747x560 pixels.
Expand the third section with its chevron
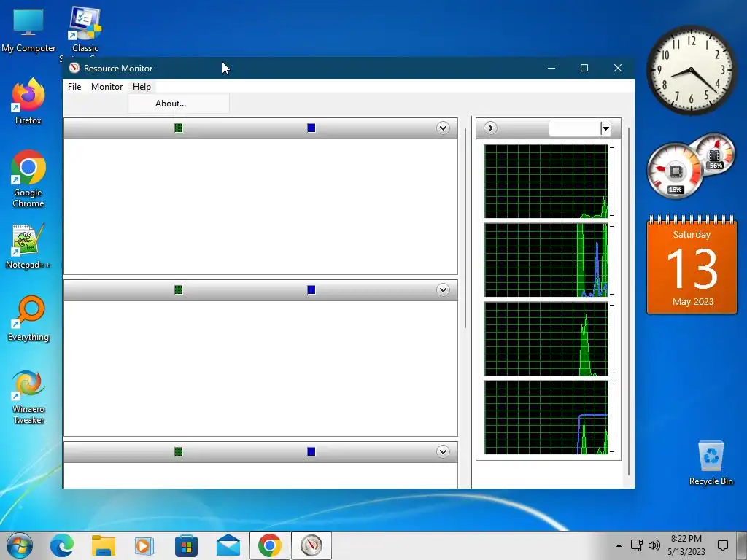(443, 452)
